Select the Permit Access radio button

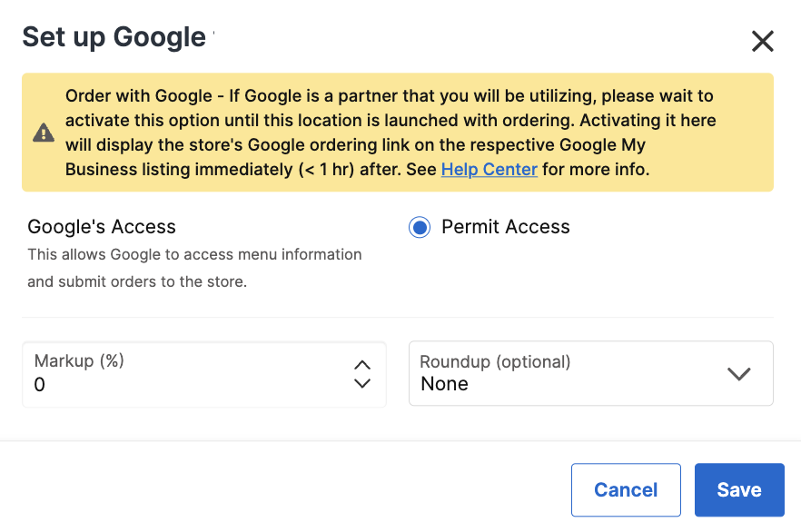point(420,228)
